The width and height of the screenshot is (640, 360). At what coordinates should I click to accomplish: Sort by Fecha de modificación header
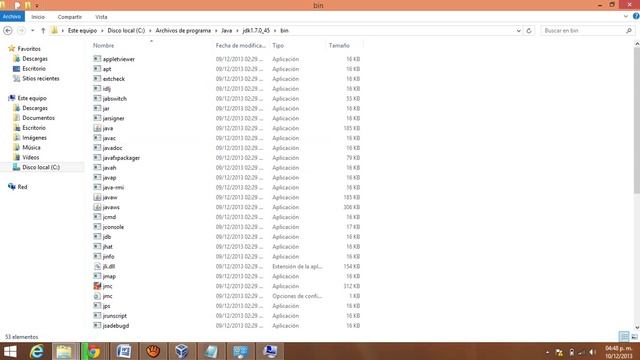(241, 46)
